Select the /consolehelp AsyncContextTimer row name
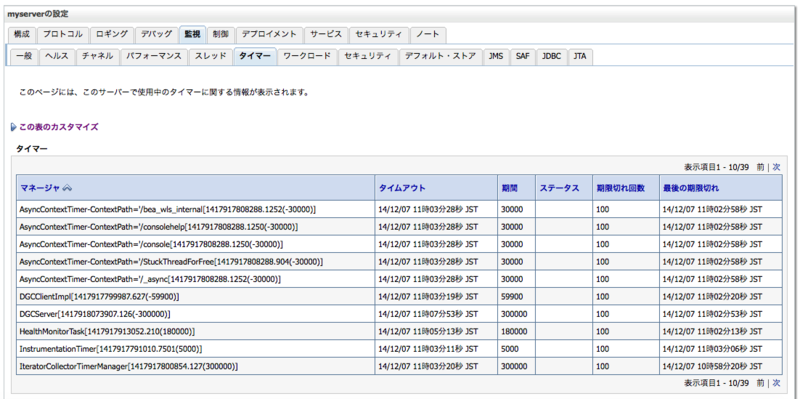The height and width of the screenshot is (399, 800). (159, 227)
